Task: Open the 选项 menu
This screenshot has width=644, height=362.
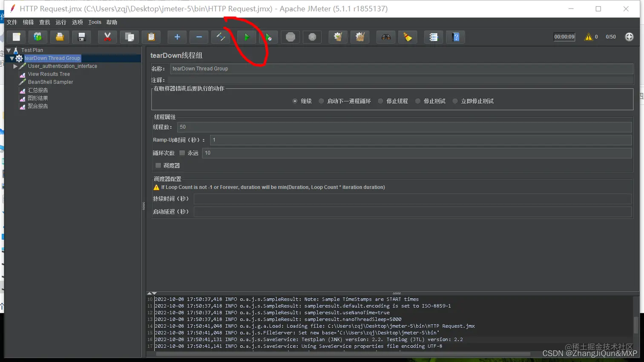Action: tap(77, 22)
